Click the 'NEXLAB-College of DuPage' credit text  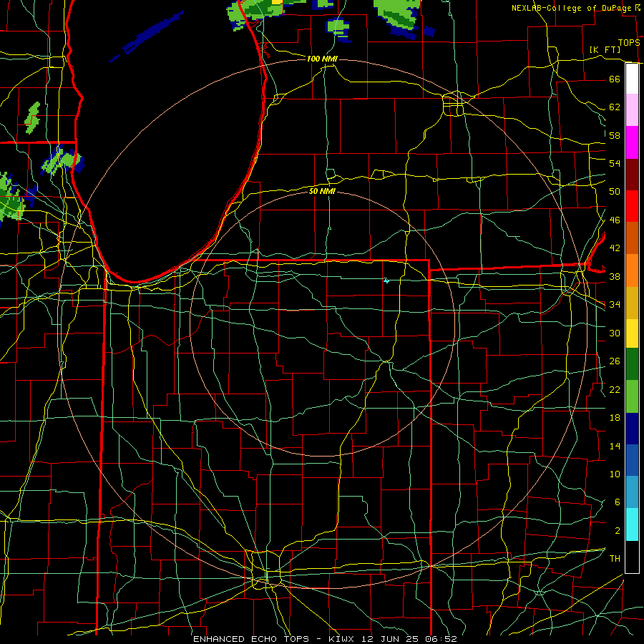[572, 8]
